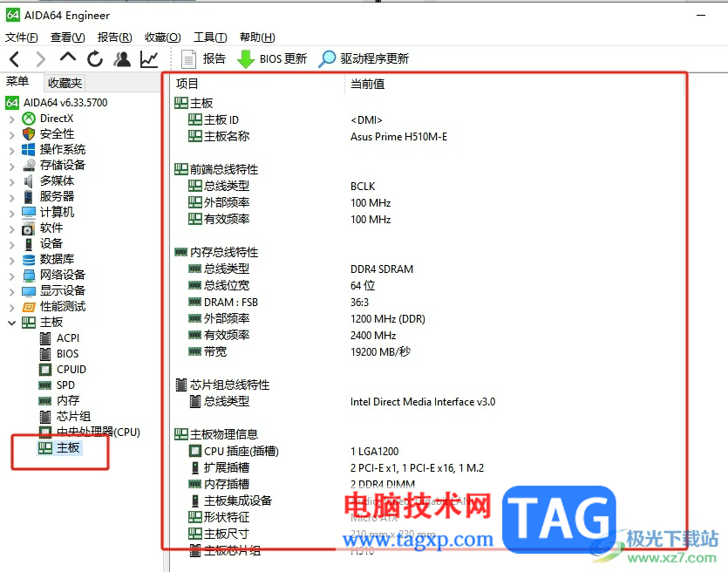Screen dimensions: 728x572
Task: Expand the 软件 tree node
Action: pos(11,229)
